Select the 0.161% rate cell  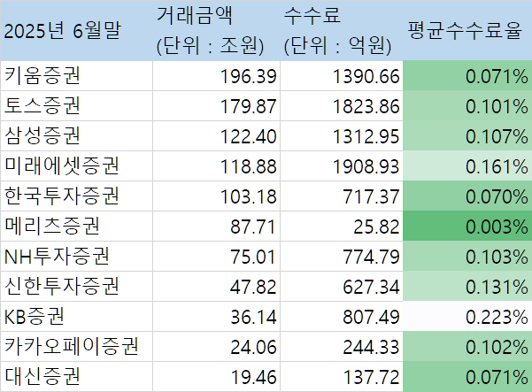(x=467, y=165)
